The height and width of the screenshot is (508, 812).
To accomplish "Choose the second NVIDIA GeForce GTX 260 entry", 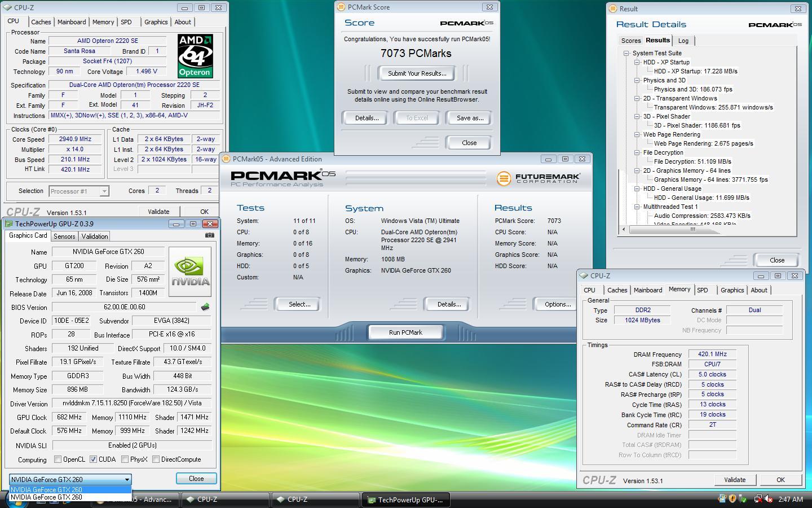I will tap(70, 497).
